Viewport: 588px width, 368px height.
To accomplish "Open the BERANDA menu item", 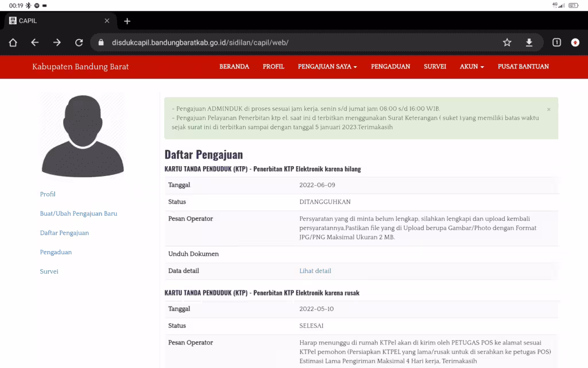I will pos(234,67).
